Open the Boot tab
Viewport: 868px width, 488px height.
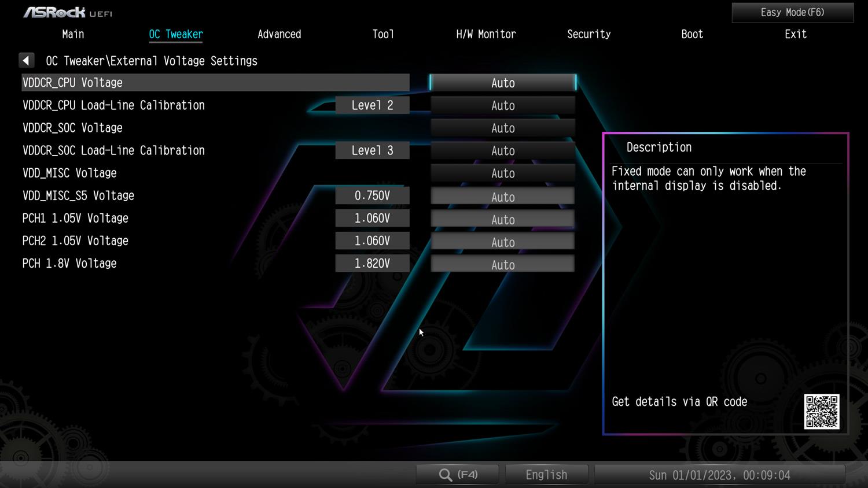692,34
